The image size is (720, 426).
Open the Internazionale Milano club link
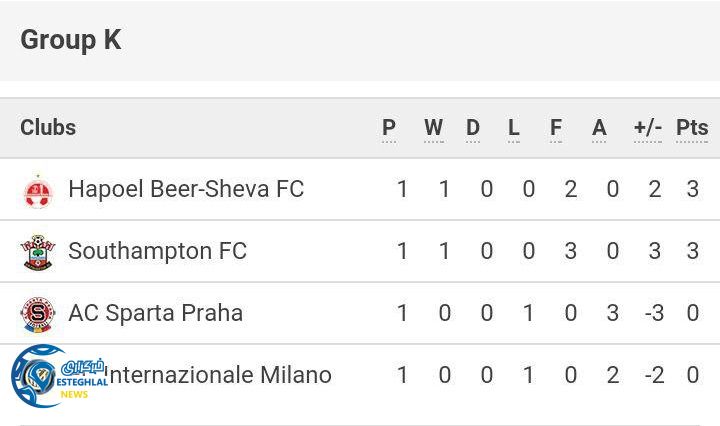[218, 375]
